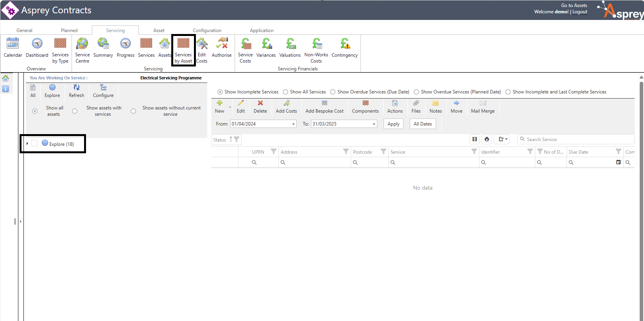Open the Components toolbar item

coord(365,106)
